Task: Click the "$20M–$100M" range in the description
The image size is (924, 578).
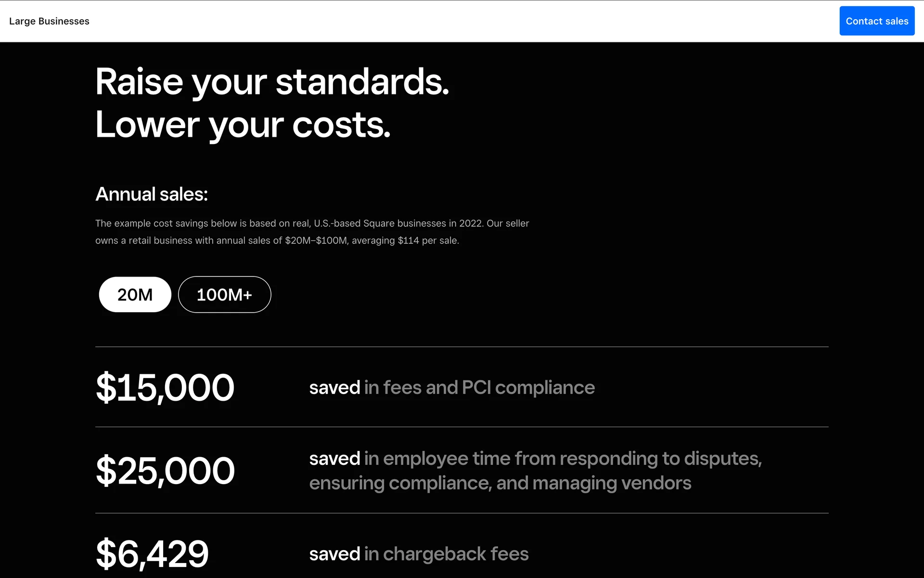Action: (x=316, y=240)
